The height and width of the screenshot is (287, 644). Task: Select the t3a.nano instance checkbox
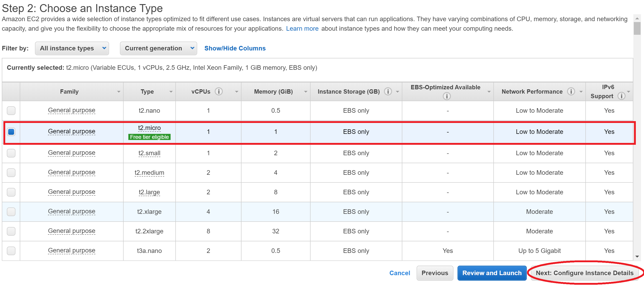[x=11, y=251]
